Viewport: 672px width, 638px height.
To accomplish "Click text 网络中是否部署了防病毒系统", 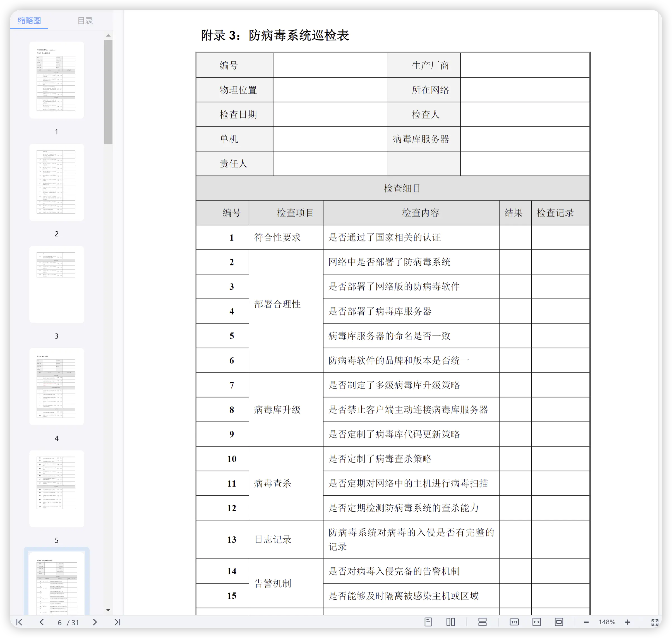I will 389,262.
